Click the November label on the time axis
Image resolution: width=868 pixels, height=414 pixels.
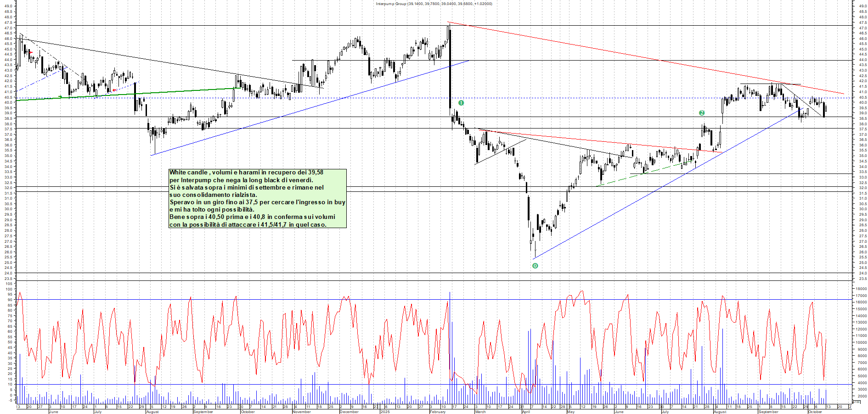[x=301, y=412]
